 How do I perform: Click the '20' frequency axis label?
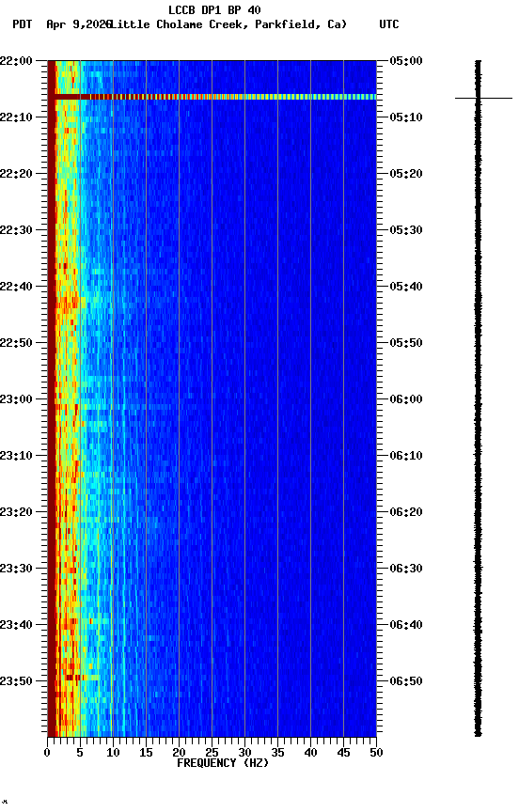tap(179, 753)
